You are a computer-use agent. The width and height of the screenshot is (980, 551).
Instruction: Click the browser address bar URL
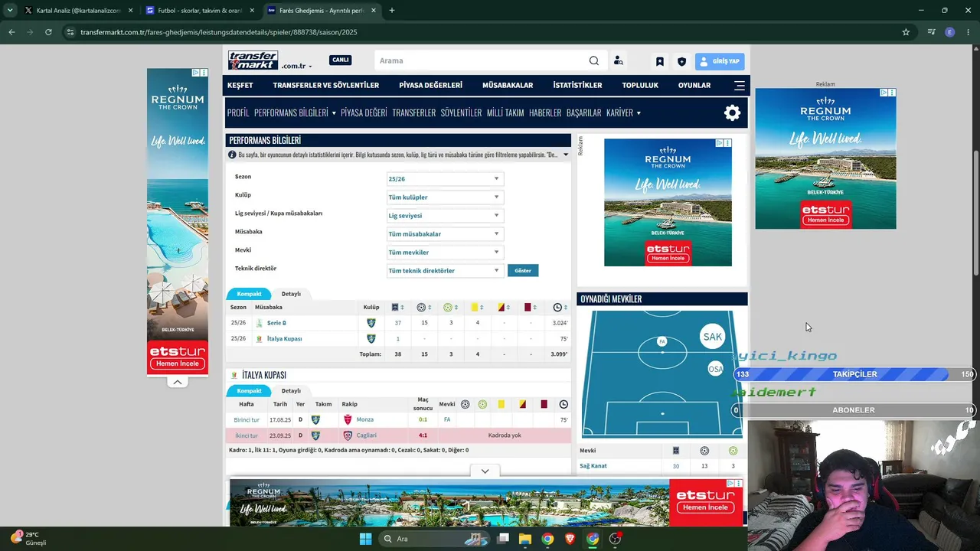pyautogui.click(x=218, y=32)
